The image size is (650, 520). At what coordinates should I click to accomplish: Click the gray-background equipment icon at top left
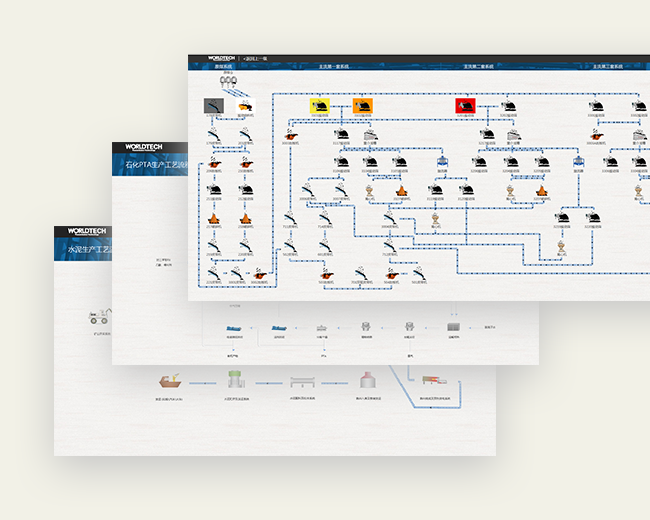pos(216,105)
